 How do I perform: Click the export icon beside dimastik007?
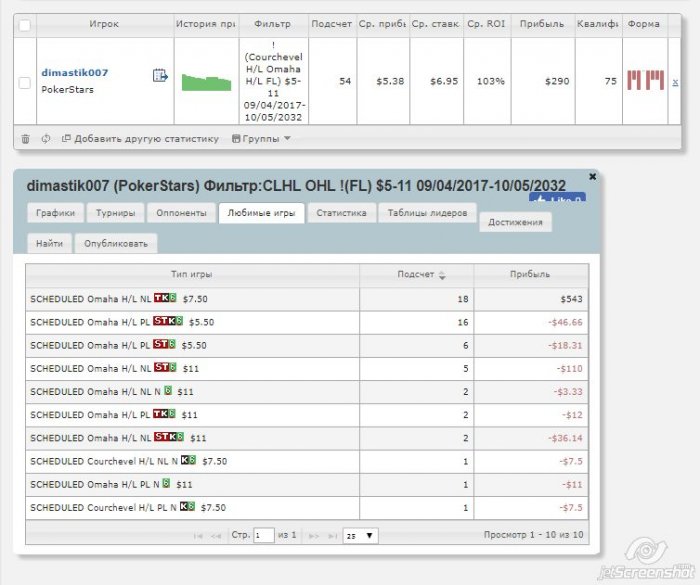[160, 75]
